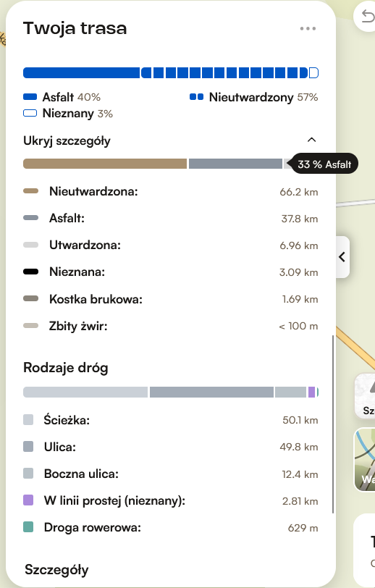The image size is (375, 588).
Task: Click the black Nieznana swatch
Action: point(30,272)
